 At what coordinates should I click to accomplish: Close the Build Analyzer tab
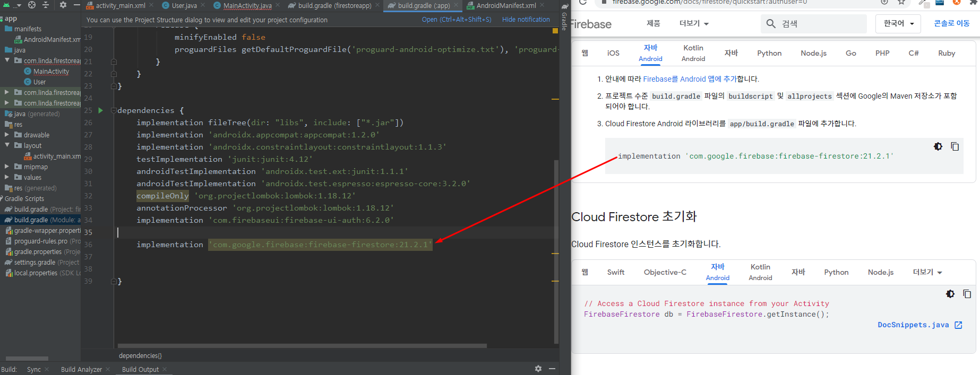click(108, 369)
